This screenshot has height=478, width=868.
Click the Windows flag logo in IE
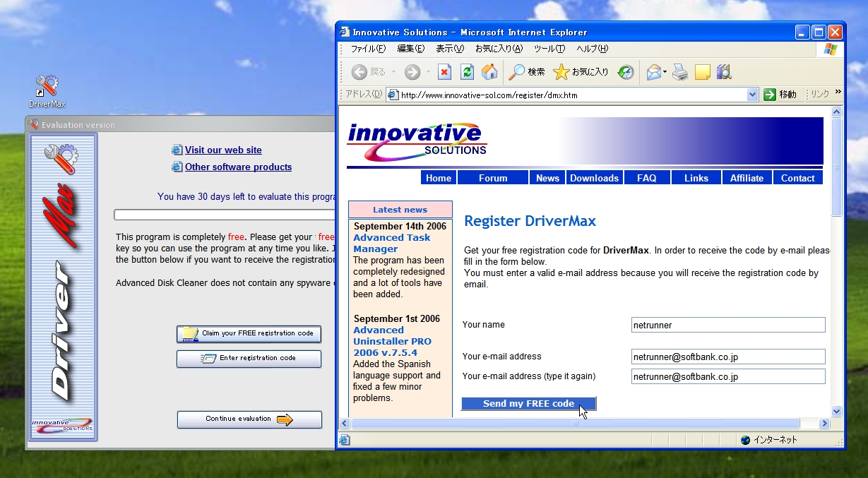[831, 49]
